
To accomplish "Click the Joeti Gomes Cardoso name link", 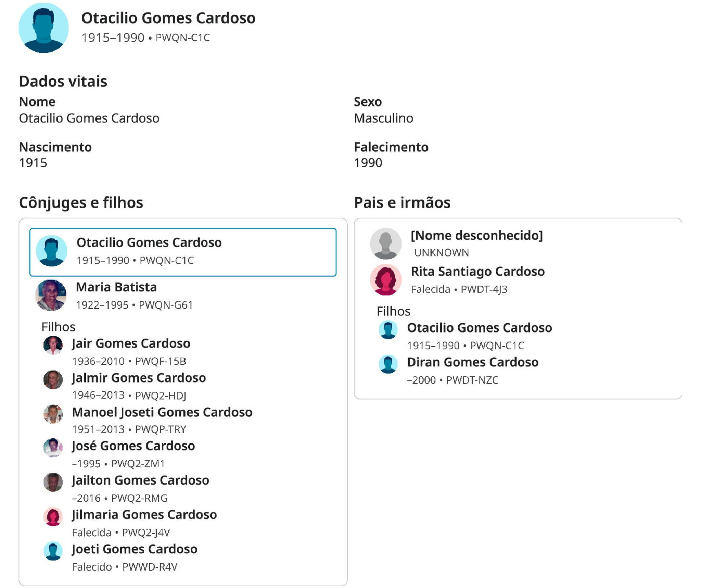I will tap(135, 549).
